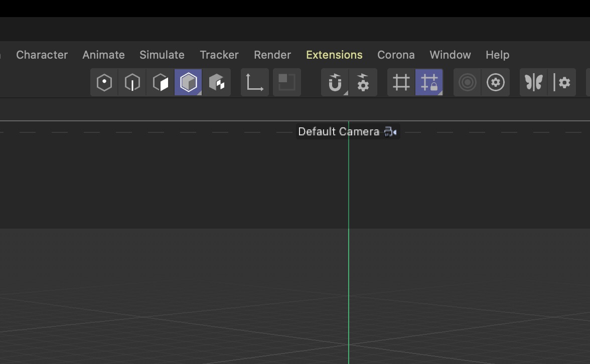Open the Help menu
Screen dimensions: 590x364
[498, 55]
